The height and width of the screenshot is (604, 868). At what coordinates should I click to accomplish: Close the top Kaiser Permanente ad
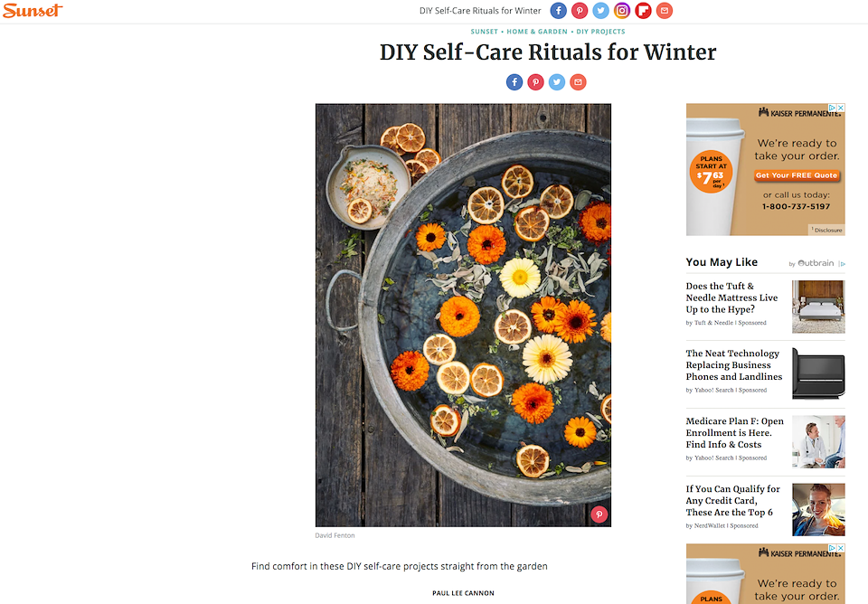pyautogui.click(x=841, y=108)
